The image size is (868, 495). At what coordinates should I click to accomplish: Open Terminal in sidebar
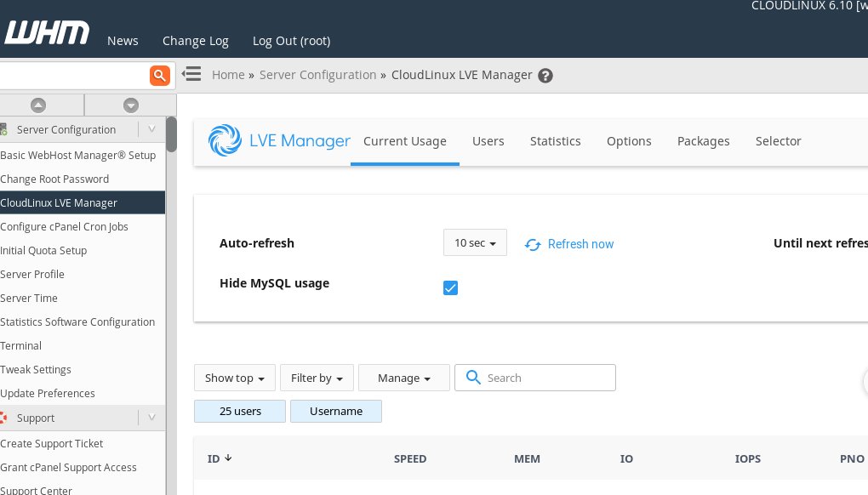(21, 345)
